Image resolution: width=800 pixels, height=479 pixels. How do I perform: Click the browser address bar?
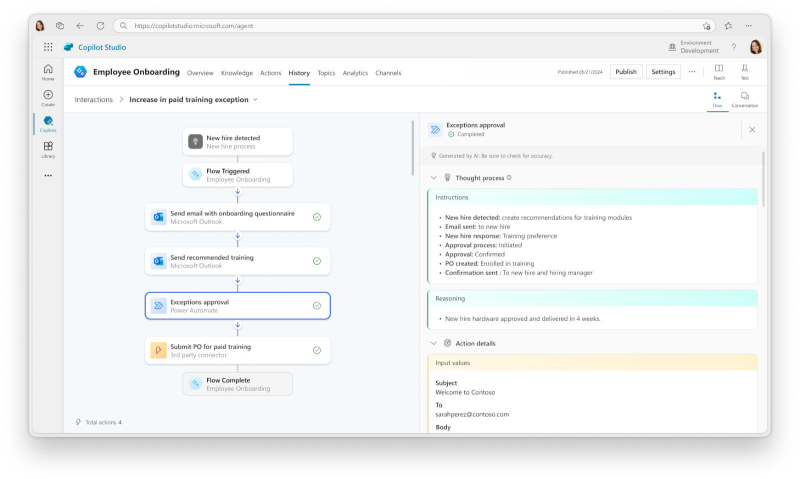400,25
